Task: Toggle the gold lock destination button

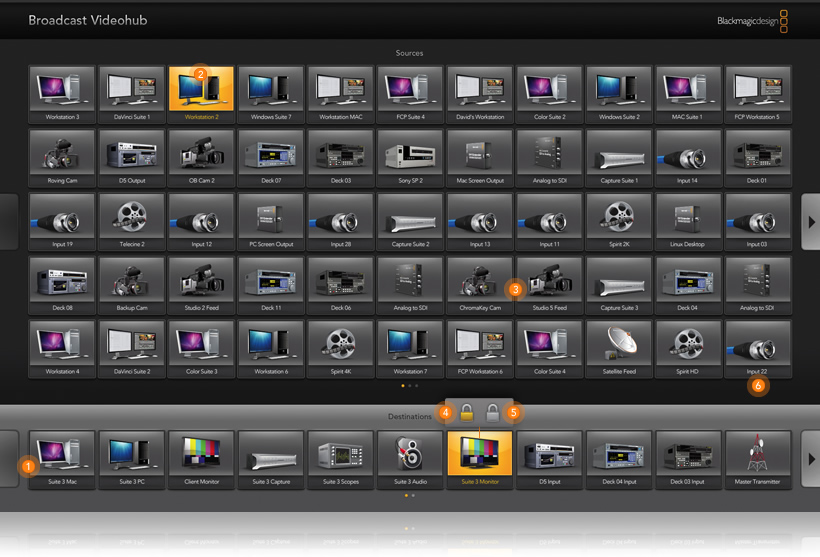Action: click(467, 413)
